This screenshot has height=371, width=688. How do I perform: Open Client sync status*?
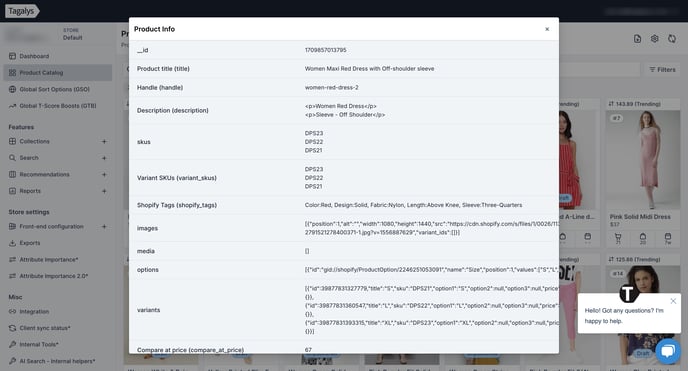click(45, 328)
